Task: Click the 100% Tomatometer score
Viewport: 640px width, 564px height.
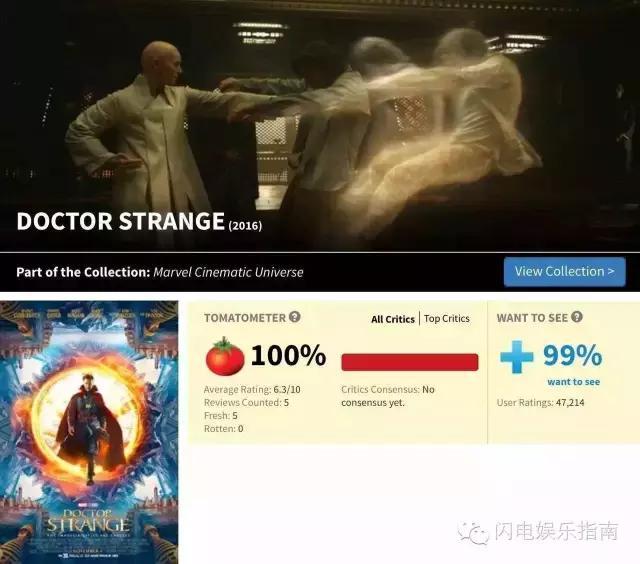Action: point(289,355)
